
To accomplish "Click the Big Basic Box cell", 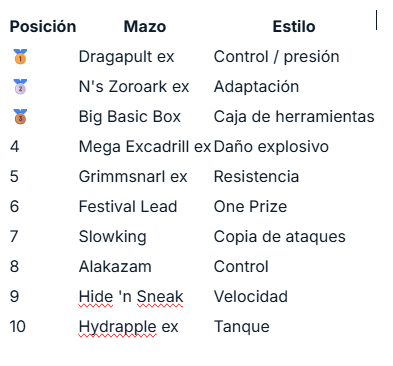I will (x=130, y=117).
